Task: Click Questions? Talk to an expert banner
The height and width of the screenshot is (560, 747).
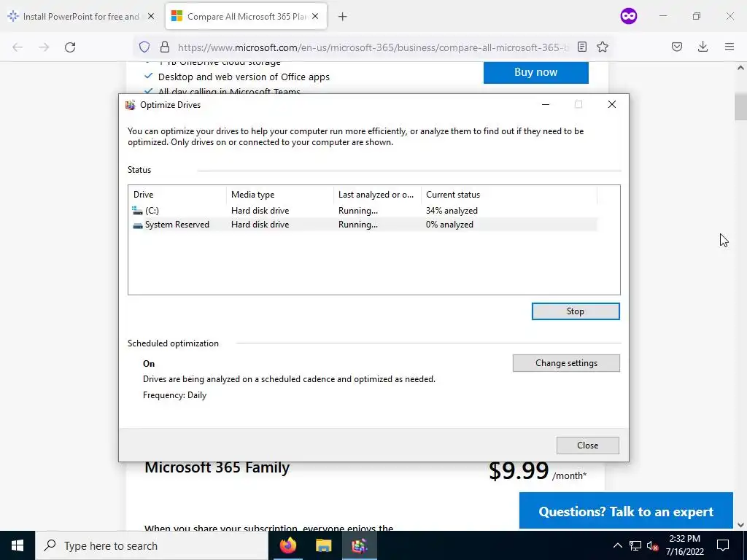Action: [626, 511]
